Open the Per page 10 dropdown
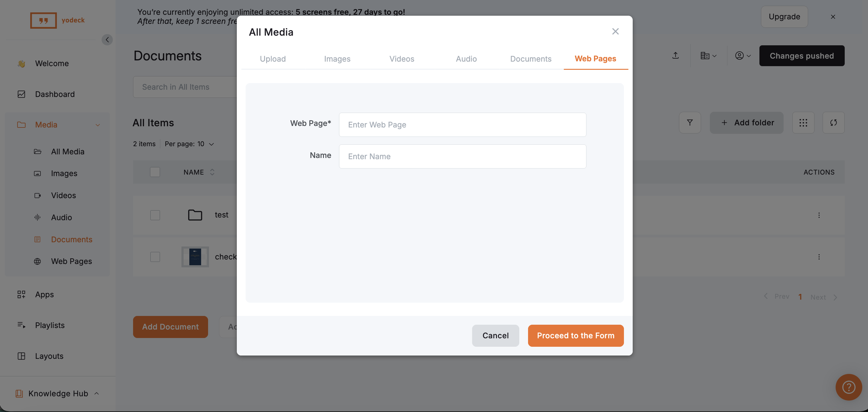 [x=189, y=144]
